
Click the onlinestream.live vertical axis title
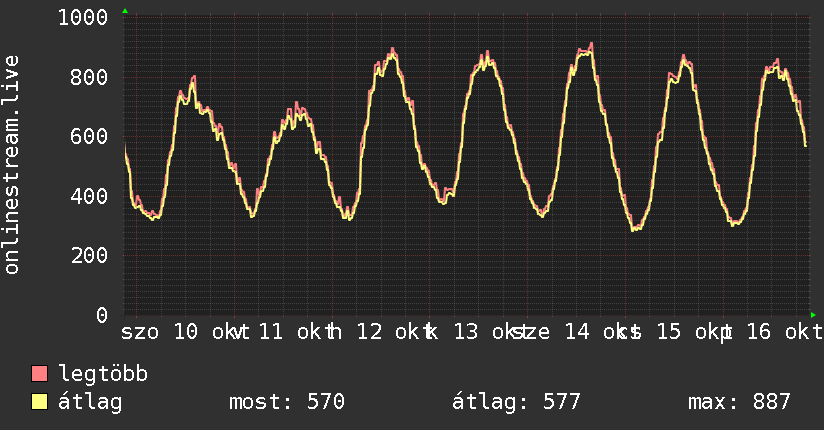pos(11,165)
